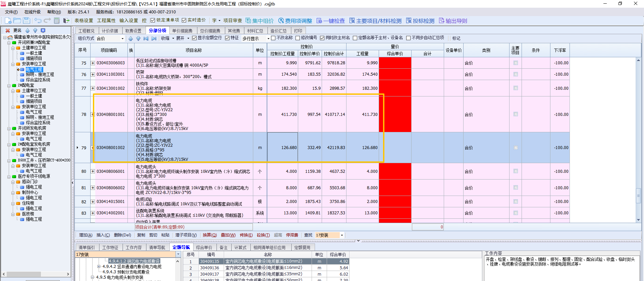Click the New file icon

pyautogui.click(x=8, y=21)
